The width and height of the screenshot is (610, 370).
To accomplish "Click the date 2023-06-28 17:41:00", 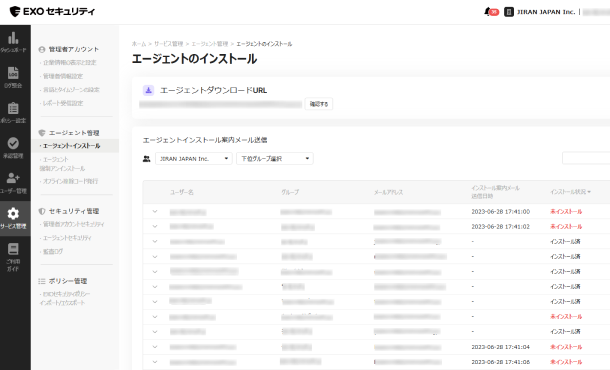I will [501, 212].
